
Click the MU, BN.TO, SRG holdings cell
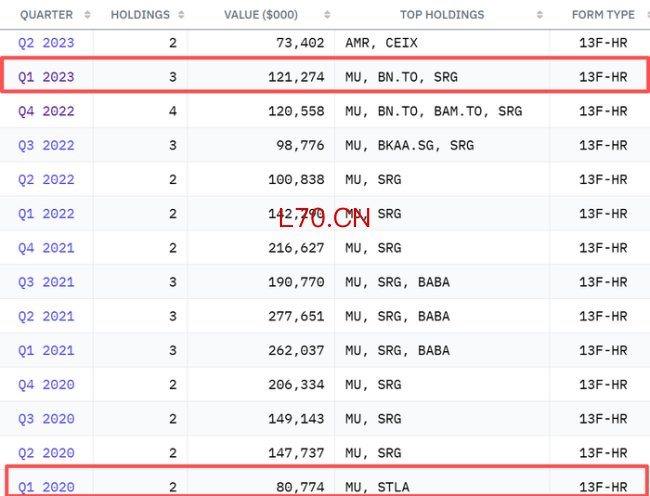point(401,77)
